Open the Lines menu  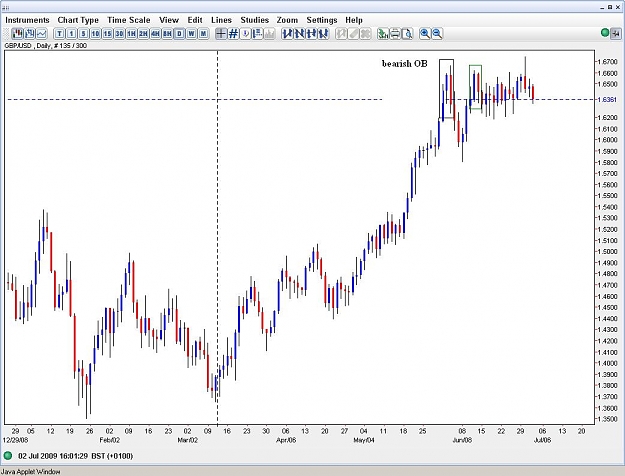(x=221, y=20)
